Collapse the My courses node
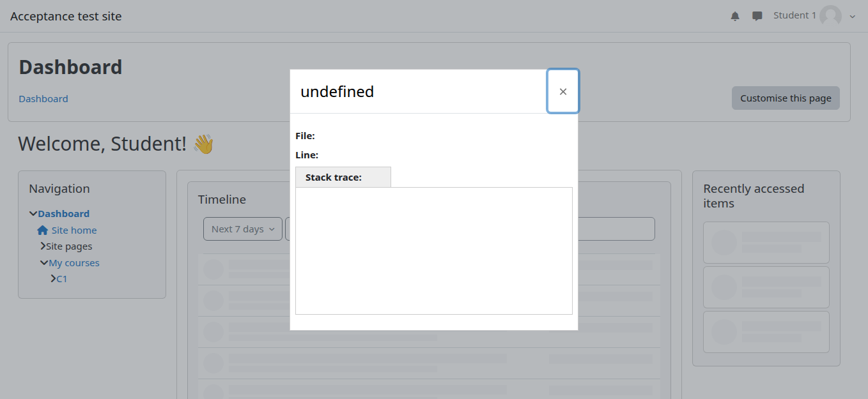The height and width of the screenshot is (399, 868). (x=43, y=263)
